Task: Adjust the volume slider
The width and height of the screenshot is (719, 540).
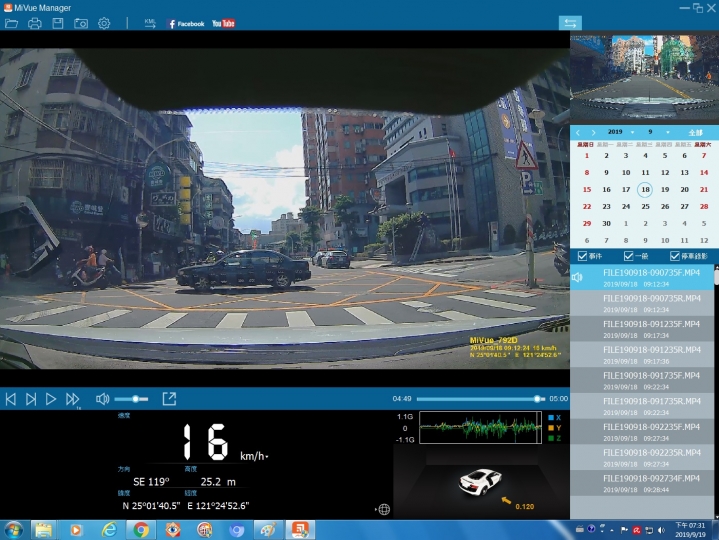Action: coord(132,399)
